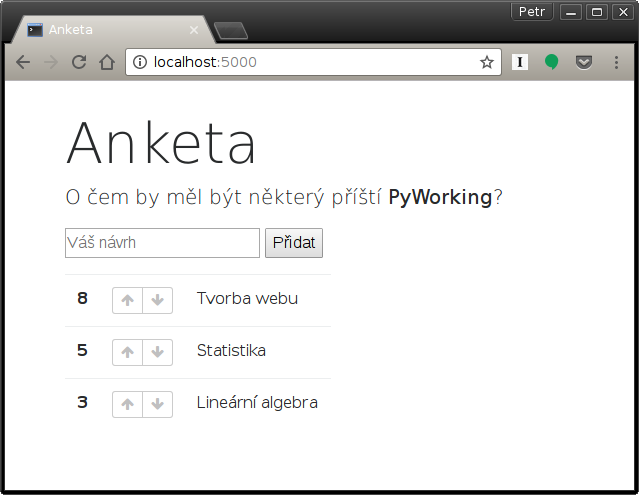Bookmark this page with the star
Image resolution: width=639 pixels, height=495 pixels.
click(487, 62)
